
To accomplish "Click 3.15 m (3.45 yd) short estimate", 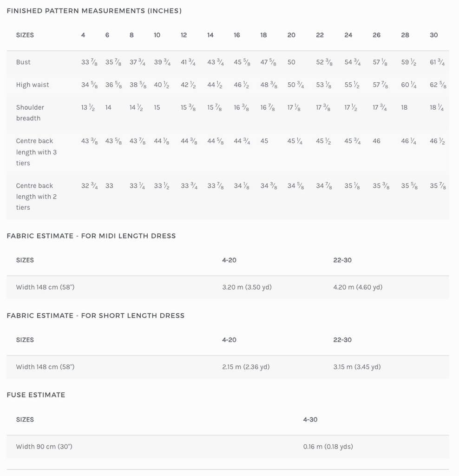I will pos(357,367).
